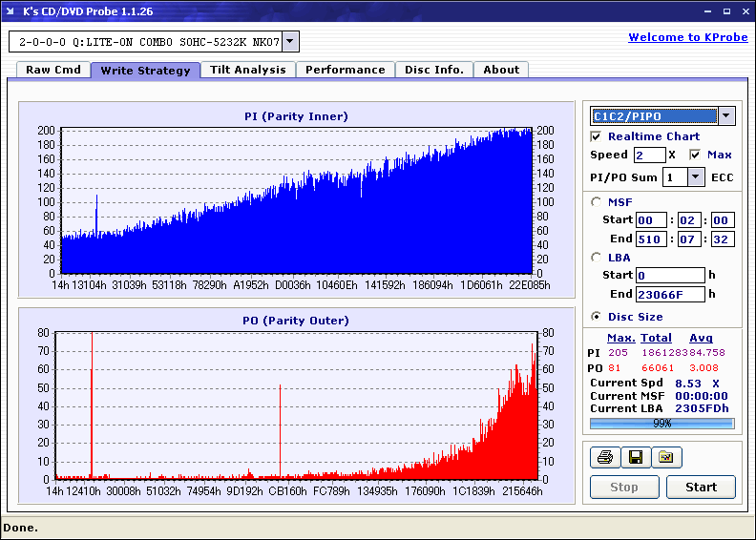
Task: Click the MSF Start seconds field 02
Action: [689, 220]
